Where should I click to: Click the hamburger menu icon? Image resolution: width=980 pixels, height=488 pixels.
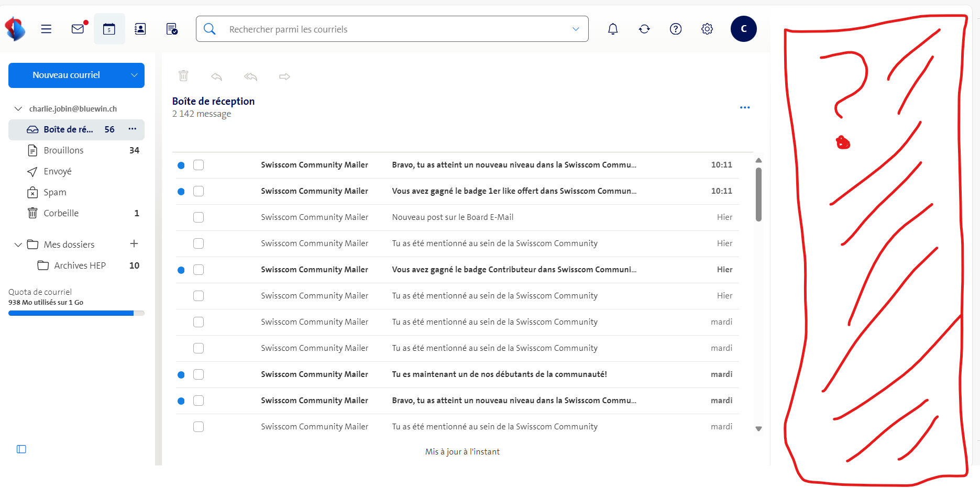(46, 29)
